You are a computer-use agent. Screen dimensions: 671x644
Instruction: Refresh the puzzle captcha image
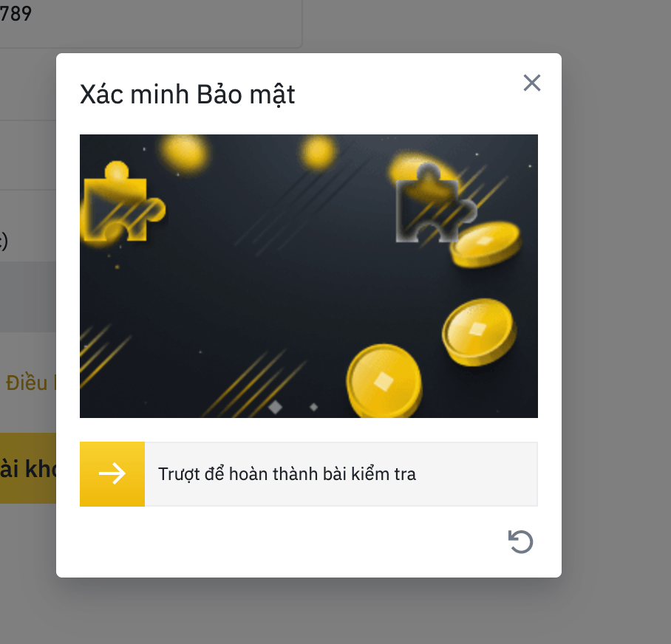520,541
